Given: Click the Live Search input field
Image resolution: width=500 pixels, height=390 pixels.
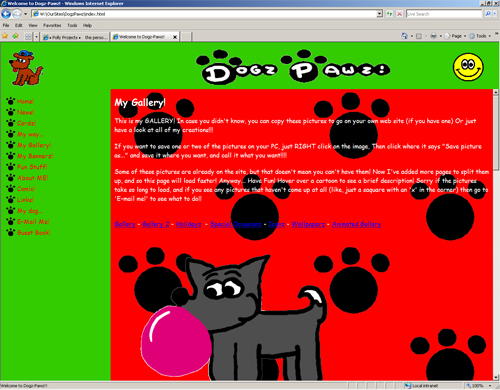Looking at the screenshot, I should coord(444,14).
